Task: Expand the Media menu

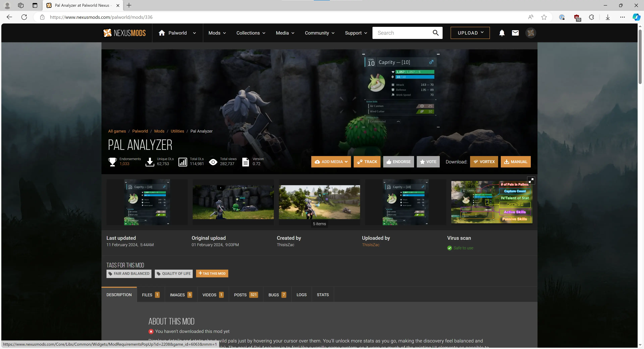Action: click(285, 33)
